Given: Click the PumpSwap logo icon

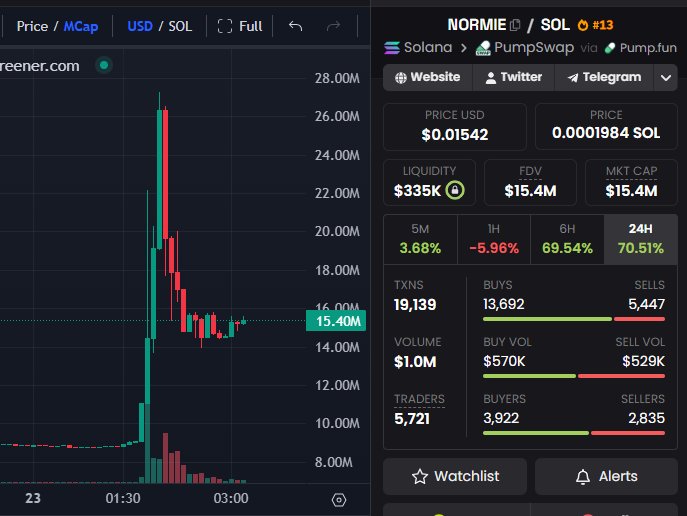Looking at the screenshot, I should pos(483,48).
